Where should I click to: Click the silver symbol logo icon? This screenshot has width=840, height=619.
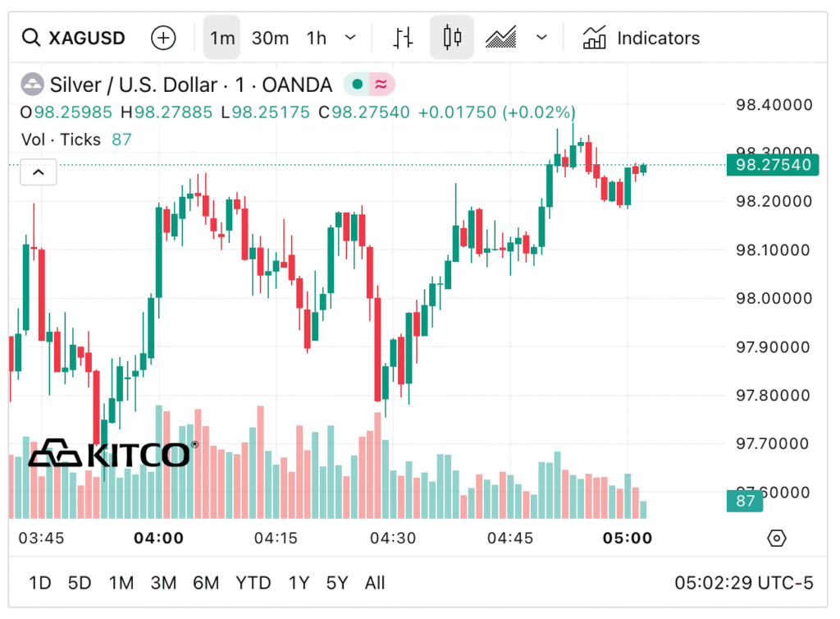click(33, 85)
